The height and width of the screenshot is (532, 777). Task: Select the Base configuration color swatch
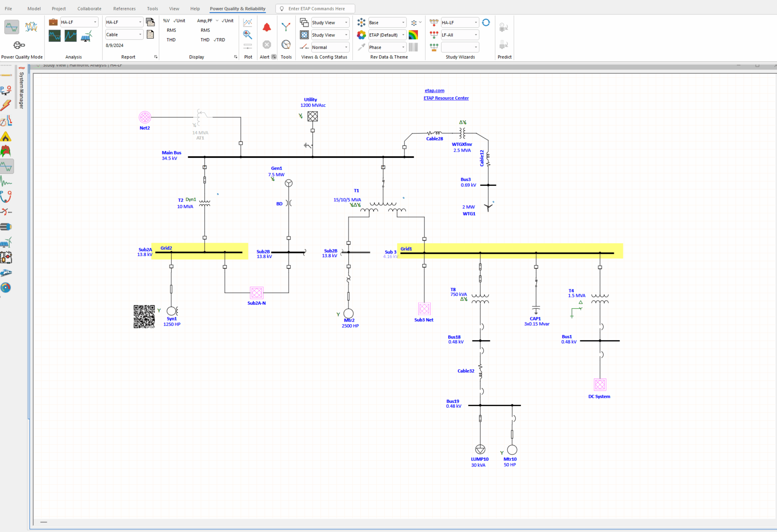click(414, 22)
